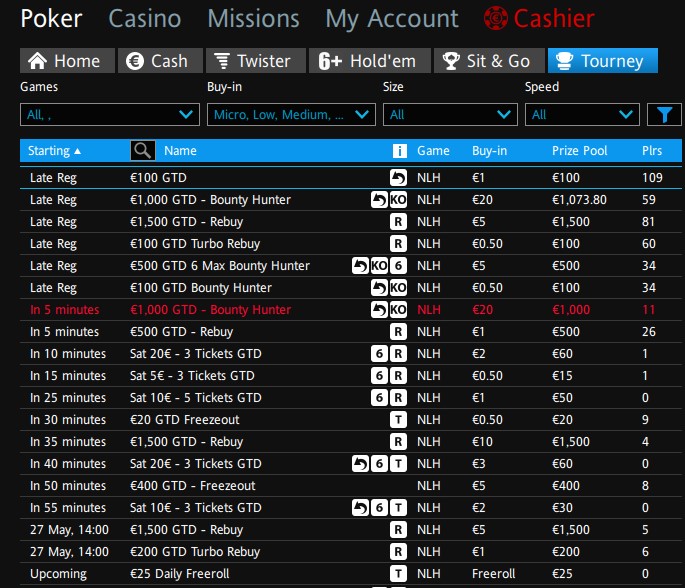Click re-entry icon on €100 GTD Bounty Hunter row

pyautogui.click(x=379, y=287)
